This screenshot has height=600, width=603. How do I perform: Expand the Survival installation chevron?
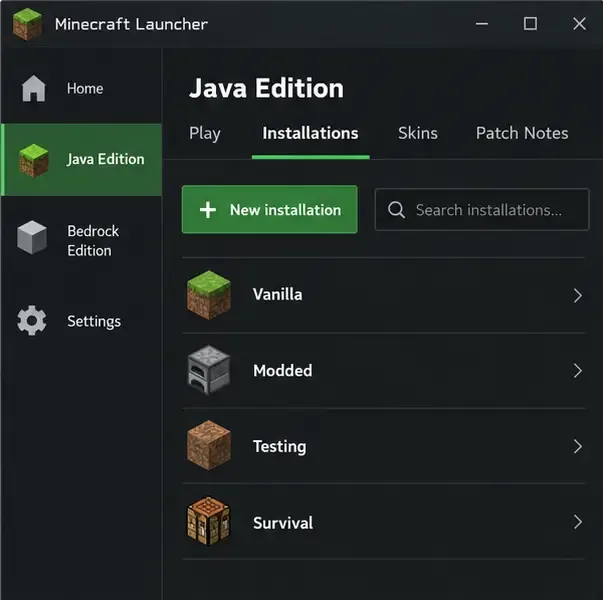577,522
